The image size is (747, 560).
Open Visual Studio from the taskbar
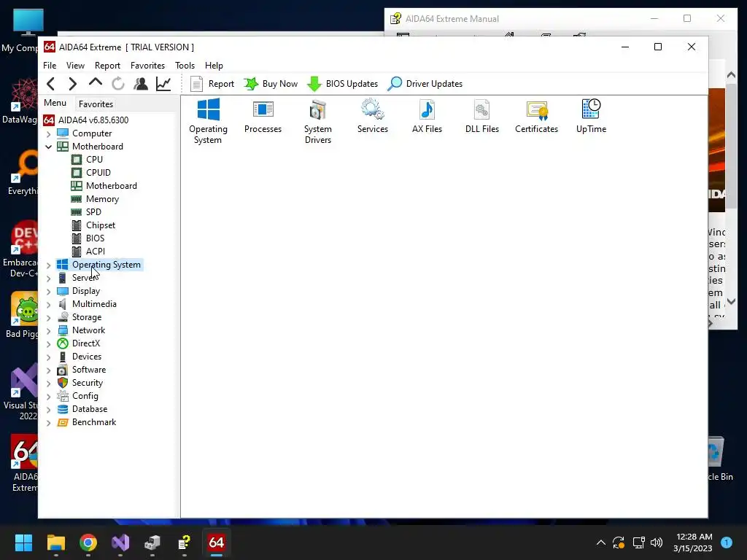pos(120,542)
